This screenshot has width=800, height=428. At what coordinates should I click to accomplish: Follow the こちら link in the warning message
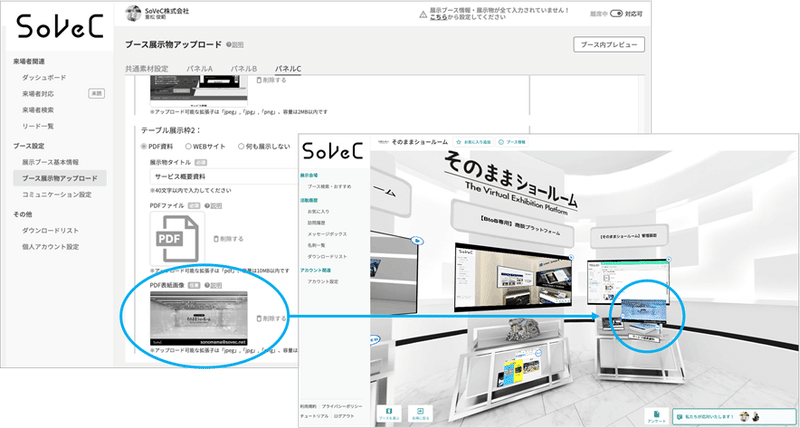[438, 17]
